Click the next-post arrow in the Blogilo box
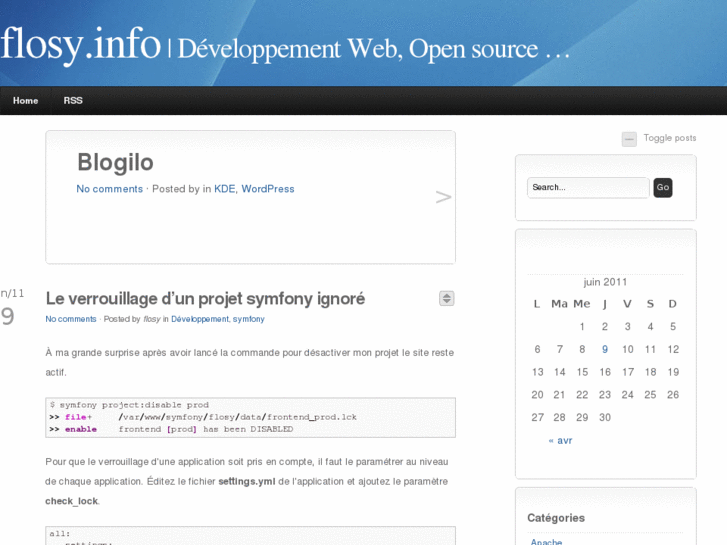727x545 pixels. (x=444, y=197)
